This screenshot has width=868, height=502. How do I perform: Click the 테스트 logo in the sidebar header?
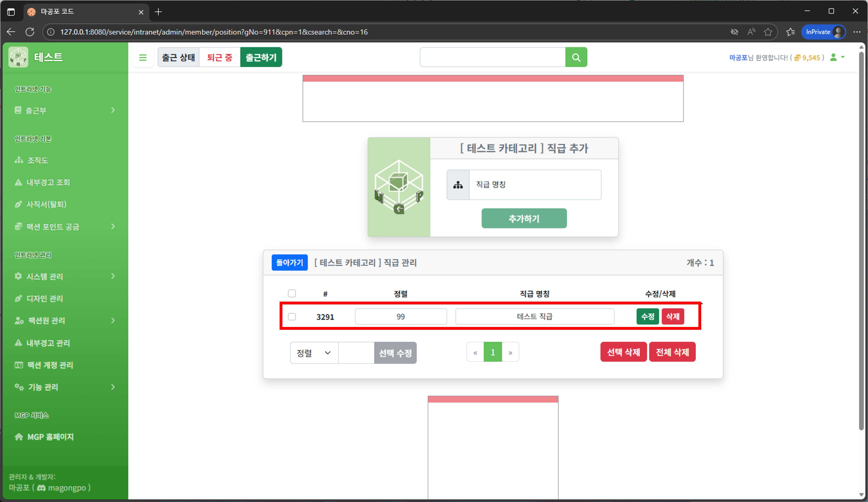[18, 57]
